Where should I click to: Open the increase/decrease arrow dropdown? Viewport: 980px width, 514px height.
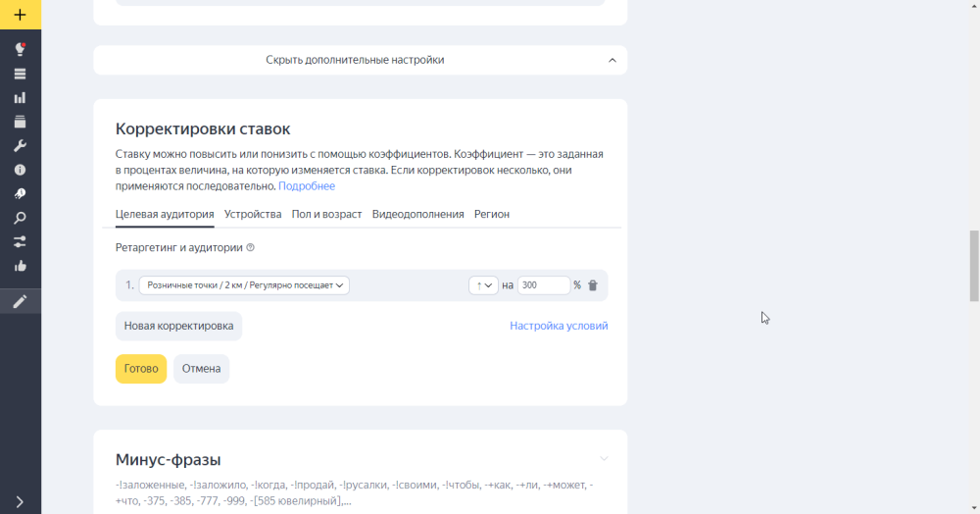(x=483, y=285)
